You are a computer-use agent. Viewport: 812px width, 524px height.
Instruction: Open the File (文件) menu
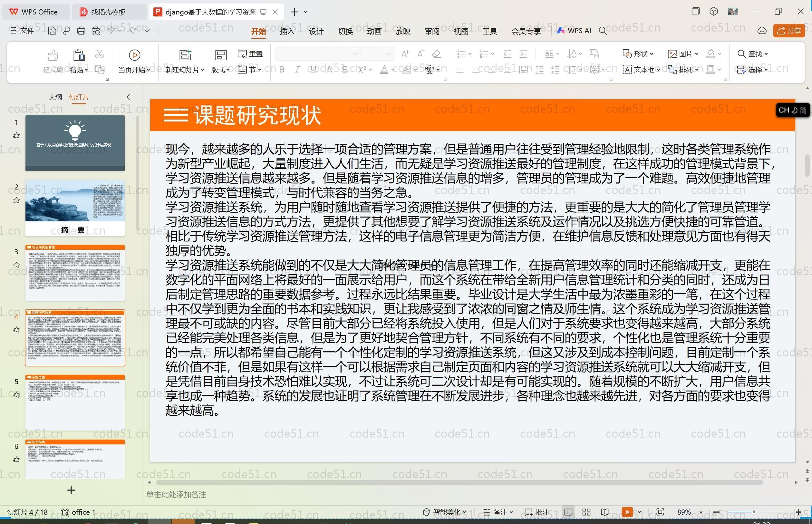tap(22, 31)
